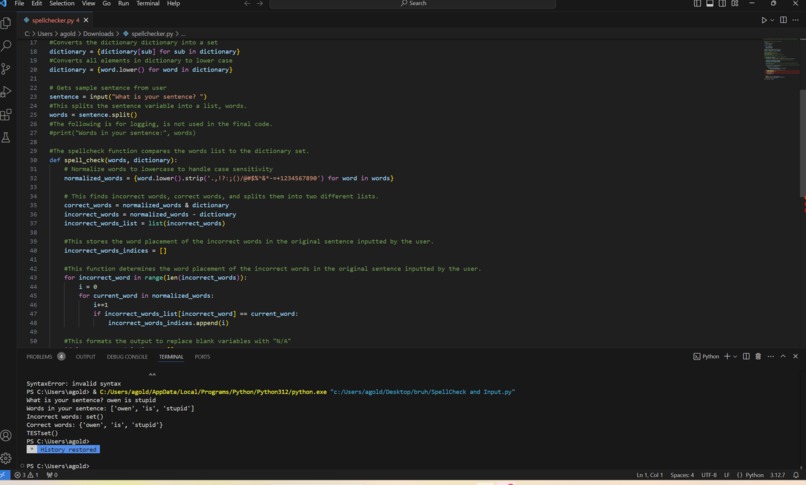Viewport: 806px width, 485px height.
Task: Toggle the primary side bar layout icon
Action: point(698,4)
